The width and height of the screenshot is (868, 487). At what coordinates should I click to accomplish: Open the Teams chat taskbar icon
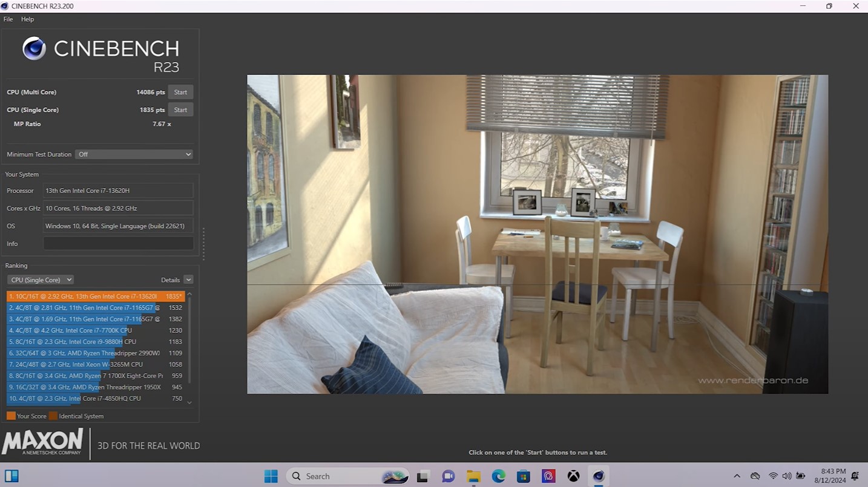coord(449,476)
